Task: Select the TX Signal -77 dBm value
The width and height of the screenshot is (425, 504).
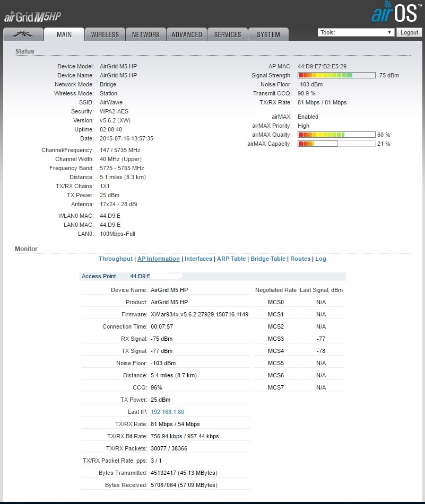Action: click(161, 351)
